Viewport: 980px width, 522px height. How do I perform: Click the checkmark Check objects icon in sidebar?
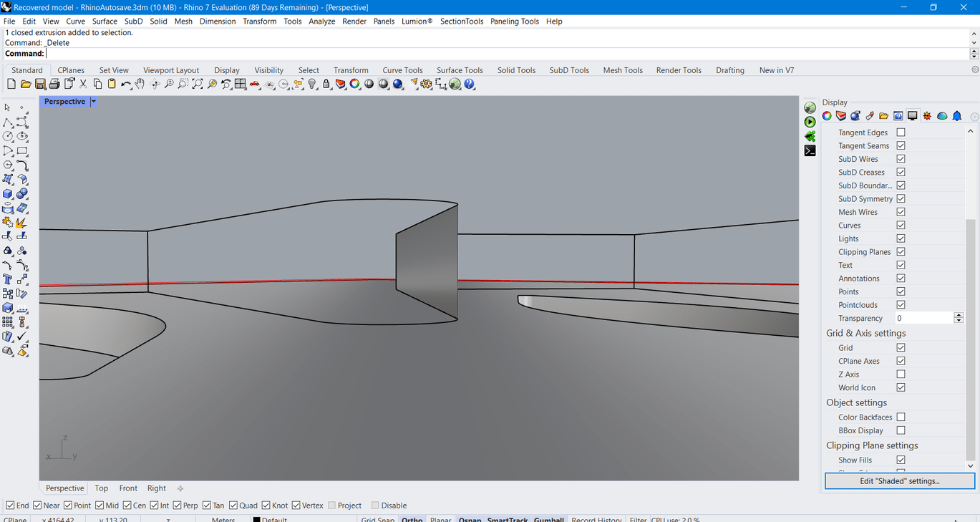pos(22,336)
